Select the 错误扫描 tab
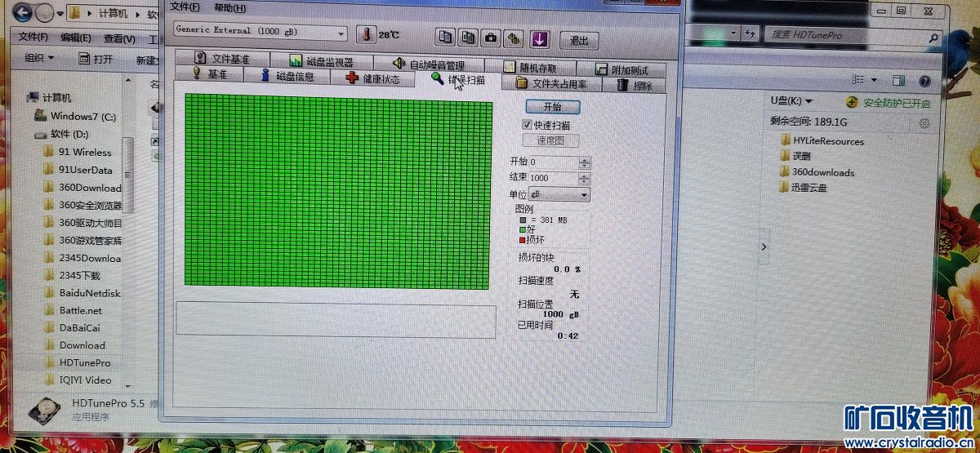The image size is (980, 453). tap(457, 79)
